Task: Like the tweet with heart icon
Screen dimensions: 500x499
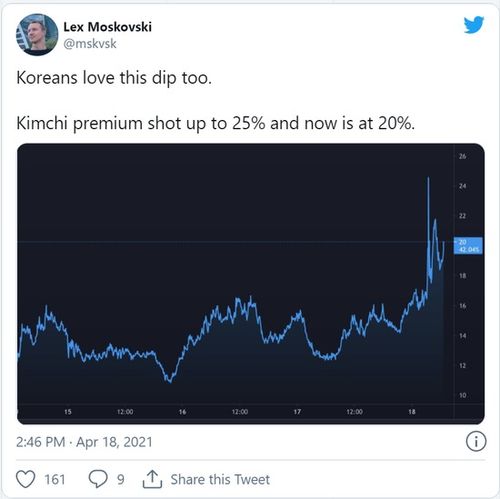Action: pos(26,479)
